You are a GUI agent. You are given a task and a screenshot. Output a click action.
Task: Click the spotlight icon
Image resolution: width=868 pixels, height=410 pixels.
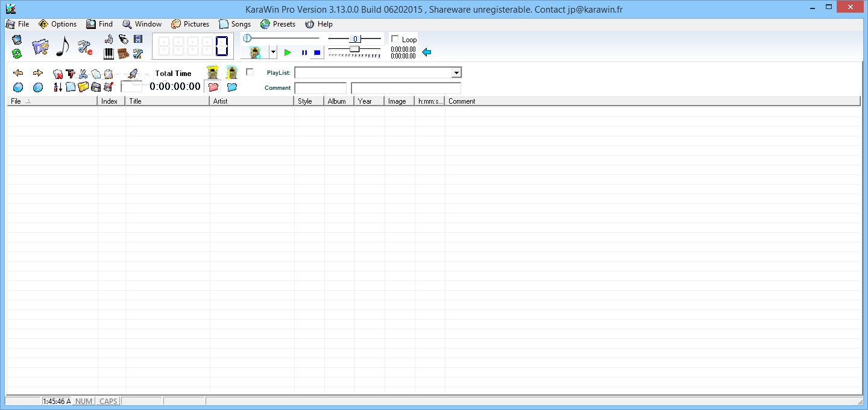124,39
